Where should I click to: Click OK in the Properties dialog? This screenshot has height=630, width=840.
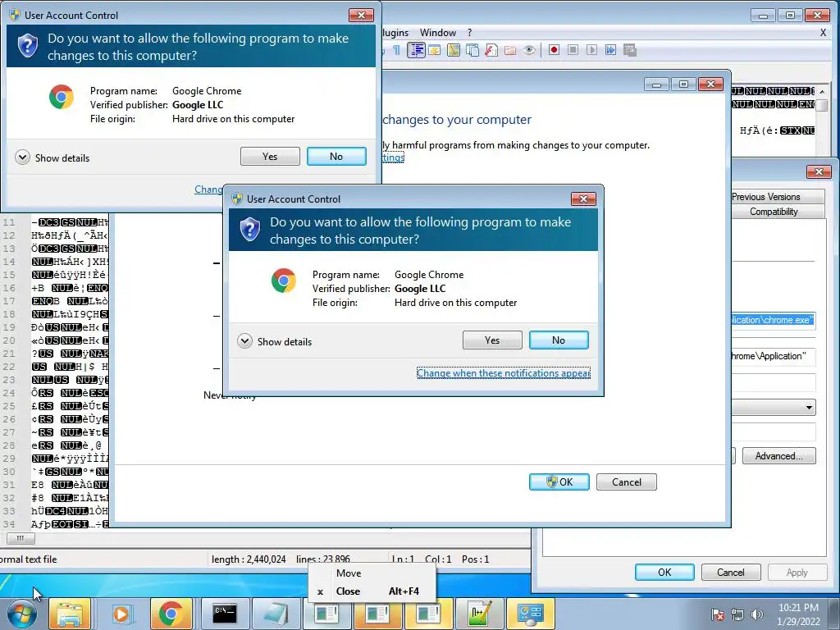tap(664, 572)
